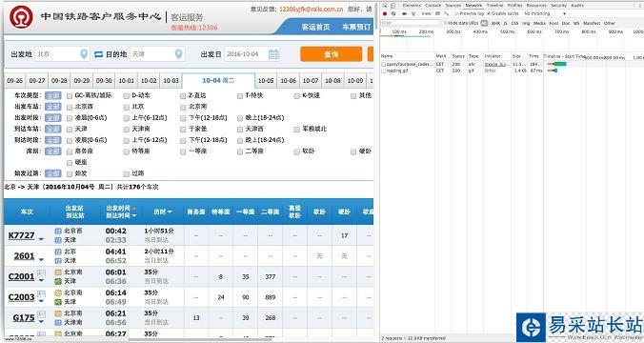
Task: Switch to the Elements tab in DevTools
Action: point(412,6)
